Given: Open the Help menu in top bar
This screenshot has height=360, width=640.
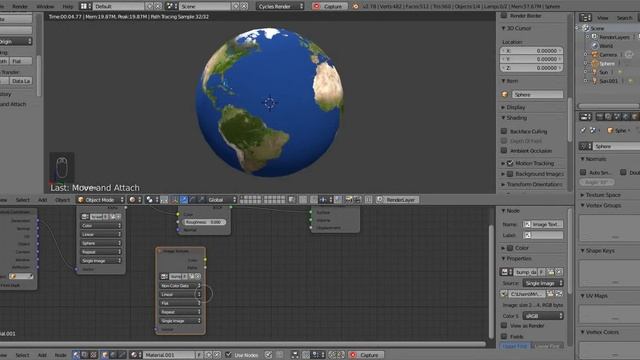Looking at the screenshot, I should (x=67, y=7).
